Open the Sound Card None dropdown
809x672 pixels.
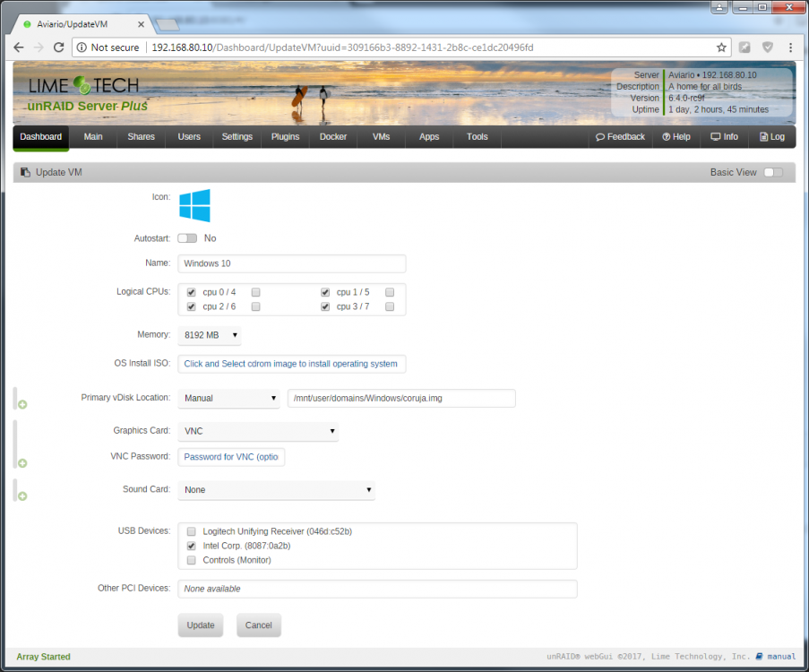coord(277,490)
